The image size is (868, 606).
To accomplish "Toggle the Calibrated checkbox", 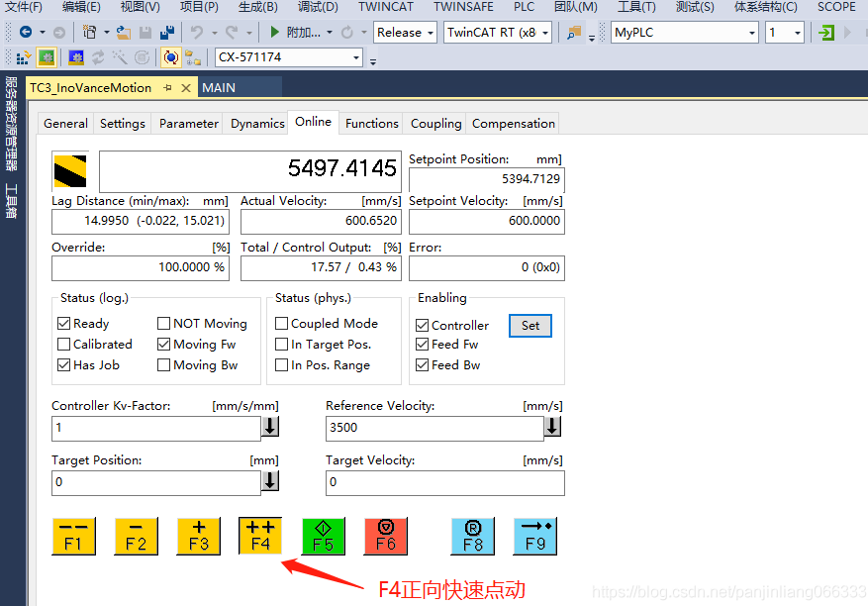I will pos(63,344).
